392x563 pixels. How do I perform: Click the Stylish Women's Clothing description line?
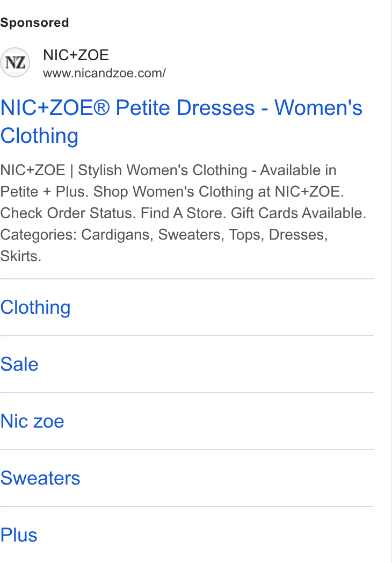163,170
